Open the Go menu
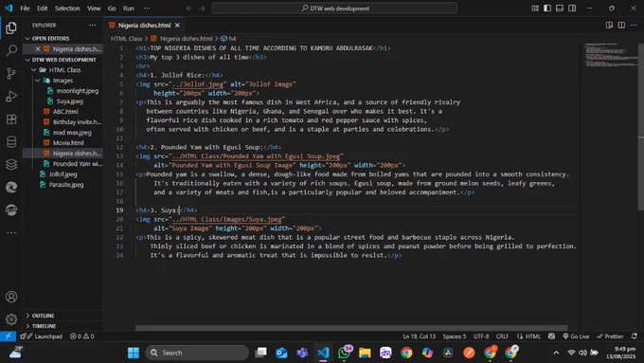 coord(112,9)
